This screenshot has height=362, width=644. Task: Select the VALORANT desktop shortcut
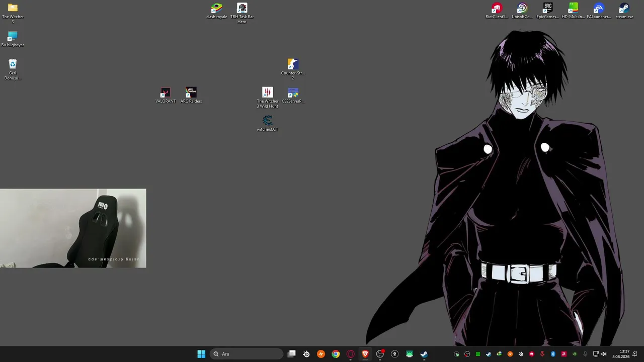coord(166,96)
